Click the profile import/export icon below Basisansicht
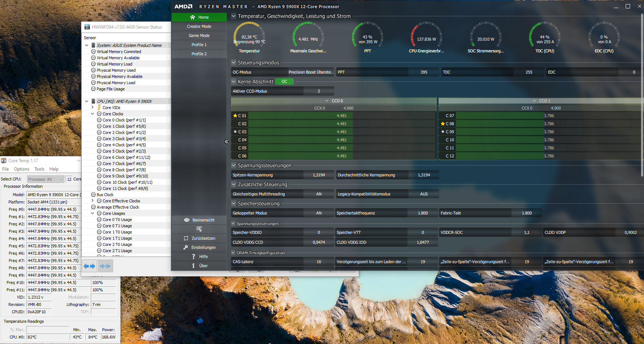 point(199,229)
